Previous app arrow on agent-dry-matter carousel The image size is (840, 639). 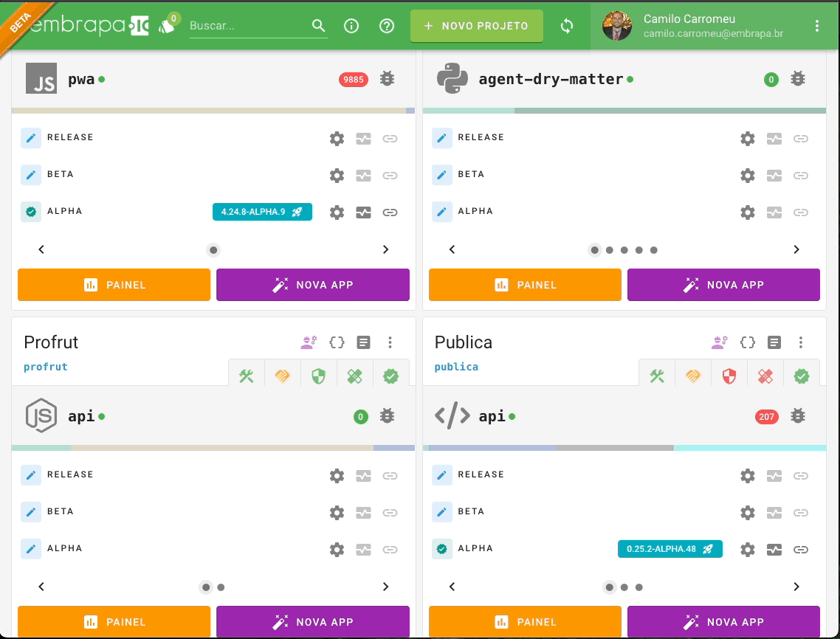coord(452,249)
